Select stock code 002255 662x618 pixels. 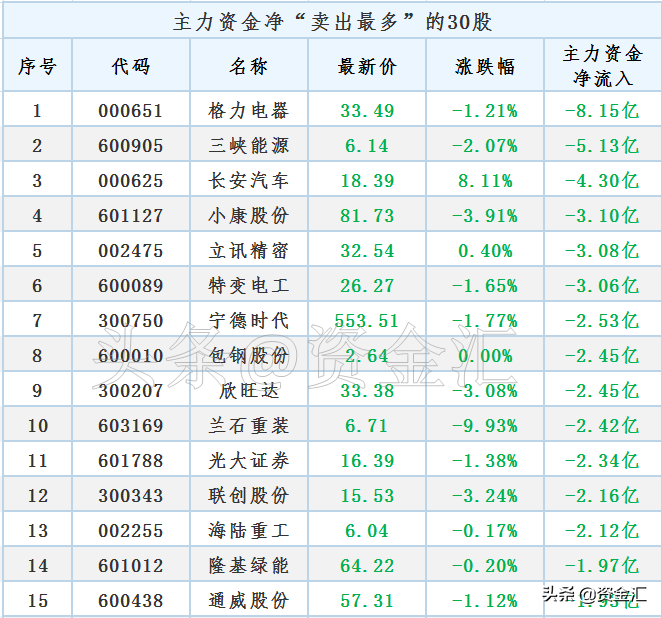131,531
